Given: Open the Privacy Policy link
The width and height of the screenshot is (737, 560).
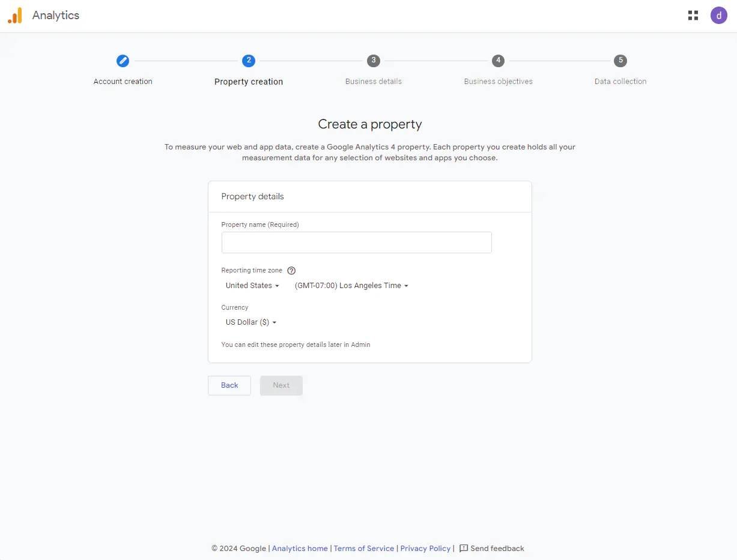Looking at the screenshot, I should [425, 549].
